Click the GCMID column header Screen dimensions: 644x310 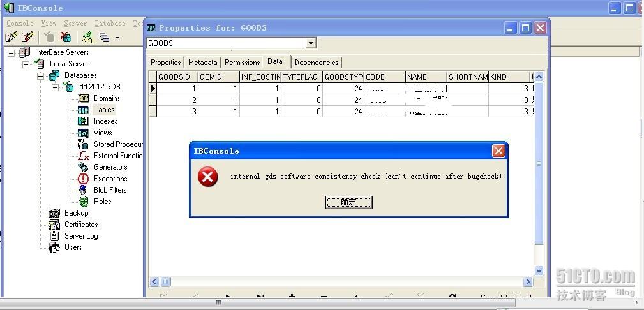coord(219,77)
